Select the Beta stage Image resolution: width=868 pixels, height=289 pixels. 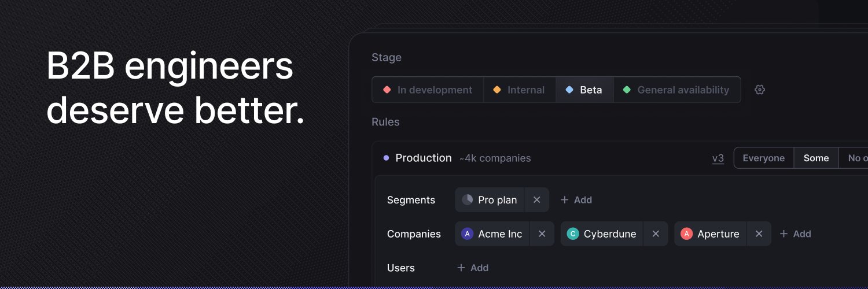(x=584, y=90)
